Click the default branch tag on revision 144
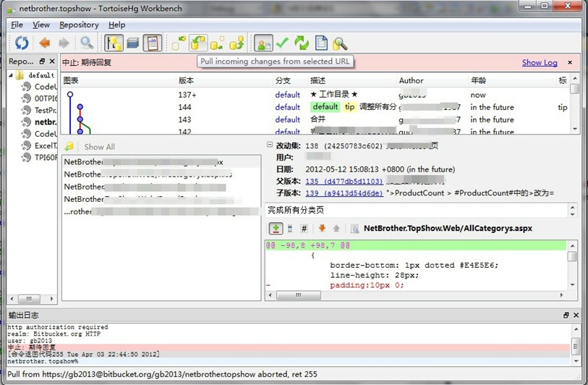This screenshot has width=588, height=385. pos(325,107)
